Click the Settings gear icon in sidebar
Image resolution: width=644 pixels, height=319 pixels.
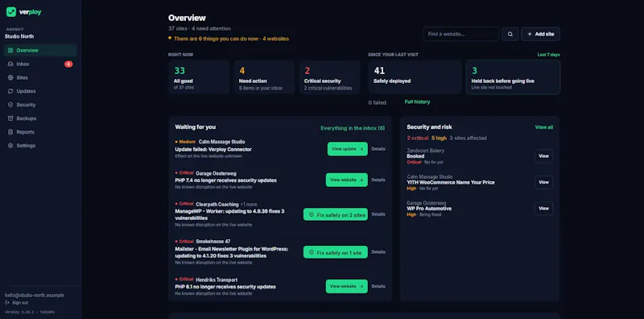[x=10, y=146]
